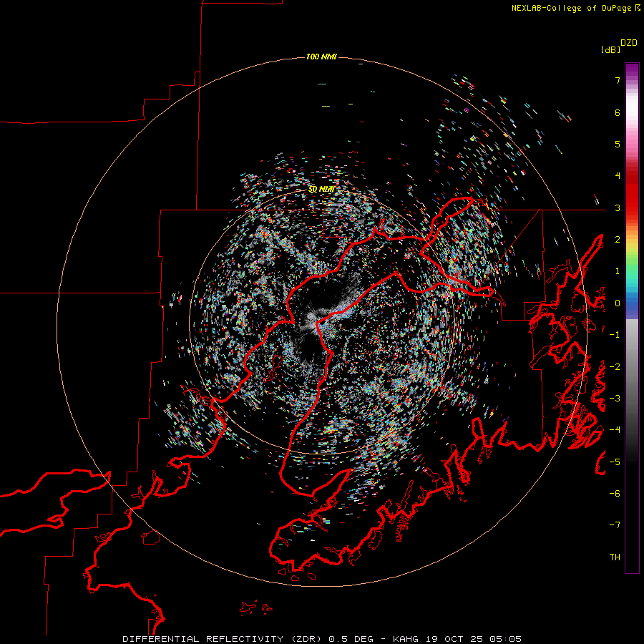This screenshot has height=644, width=644.
Task: Click the 2 value on color scale
Action: (x=618, y=240)
